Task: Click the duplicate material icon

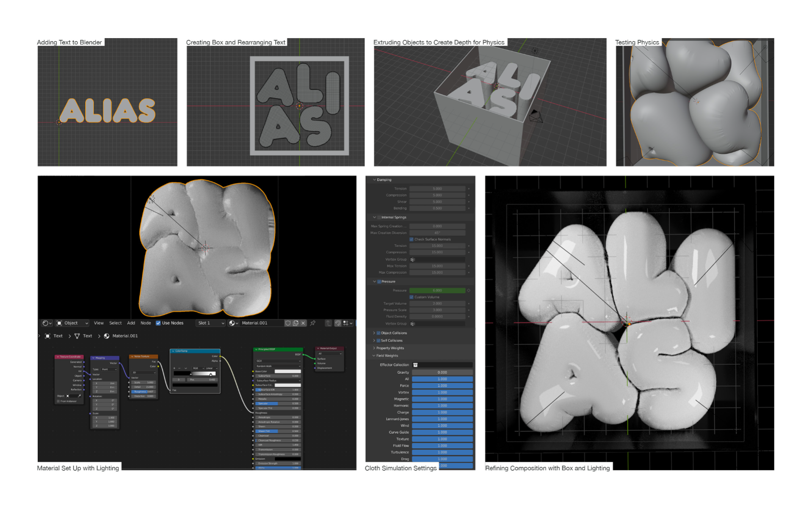Action: (296, 323)
